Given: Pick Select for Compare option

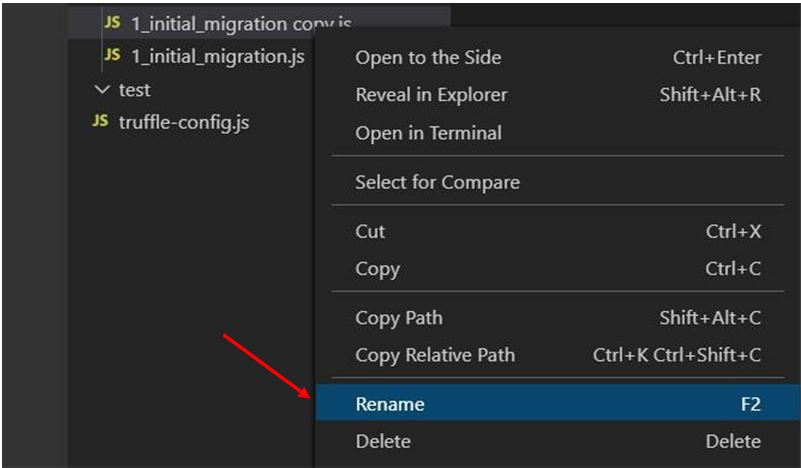Looking at the screenshot, I should [437, 182].
